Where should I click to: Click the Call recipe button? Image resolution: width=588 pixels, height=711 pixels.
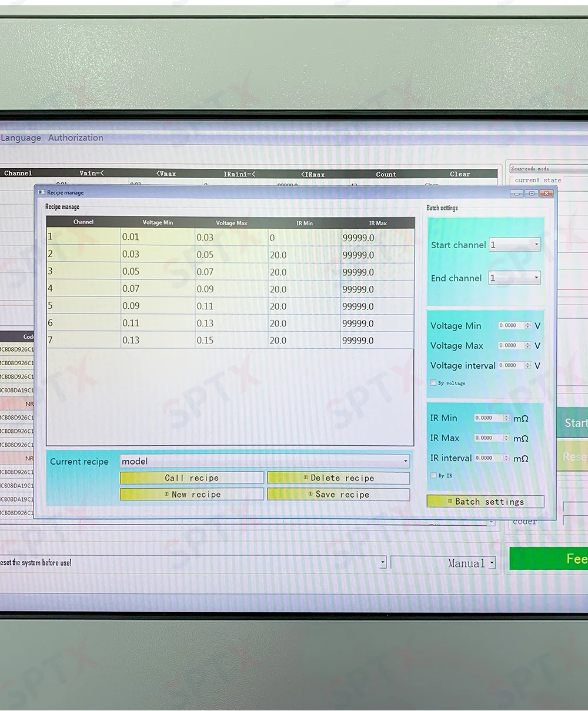click(192, 478)
